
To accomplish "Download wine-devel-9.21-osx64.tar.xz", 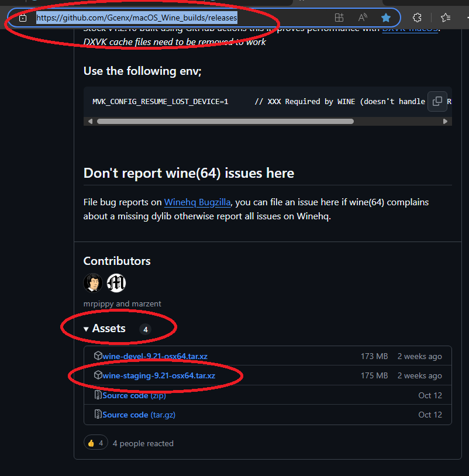I will tap(156, 356).
